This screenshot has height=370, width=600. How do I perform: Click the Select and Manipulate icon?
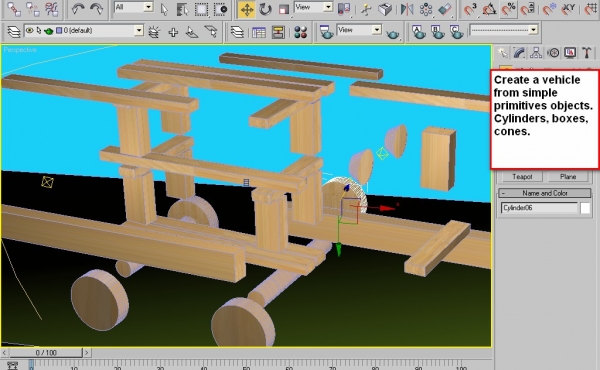pyautogui.click(x=366, y=9)
